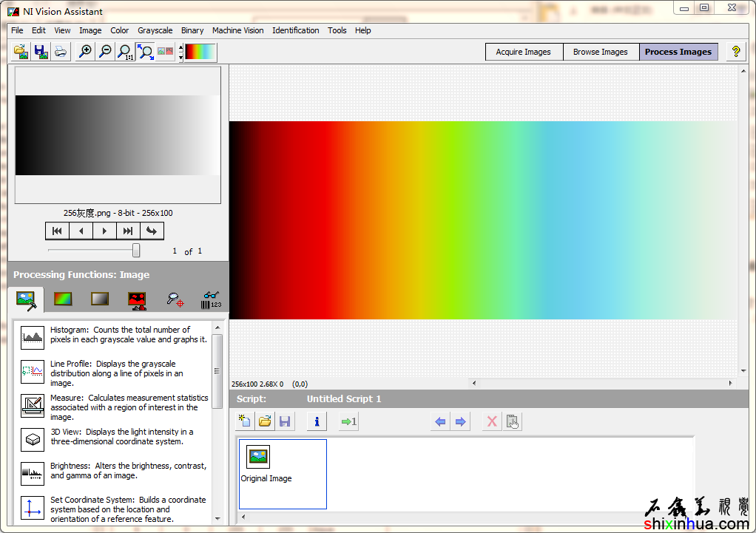Screen dimensions: 756x533
Task: Switch to the Color processing functions tab
Action: (63, 299)
